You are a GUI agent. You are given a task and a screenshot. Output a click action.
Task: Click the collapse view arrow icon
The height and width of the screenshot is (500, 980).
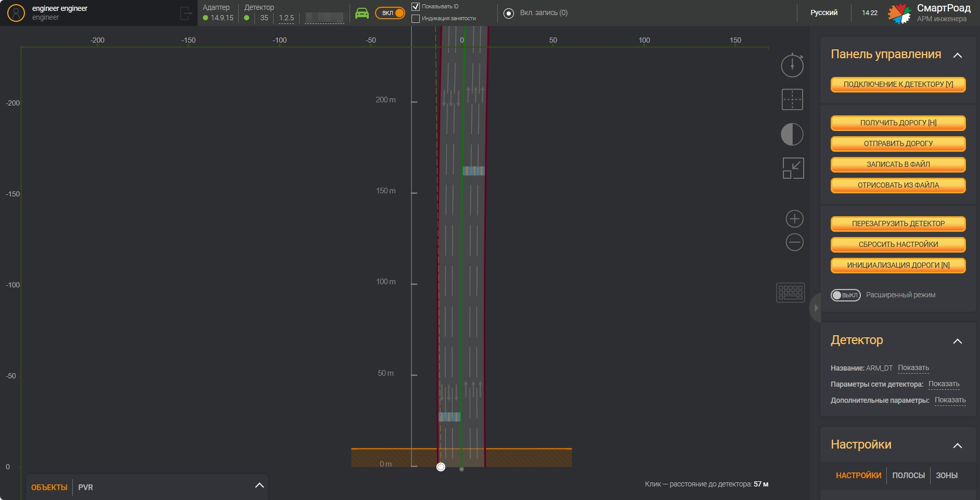tap(793, 168)
